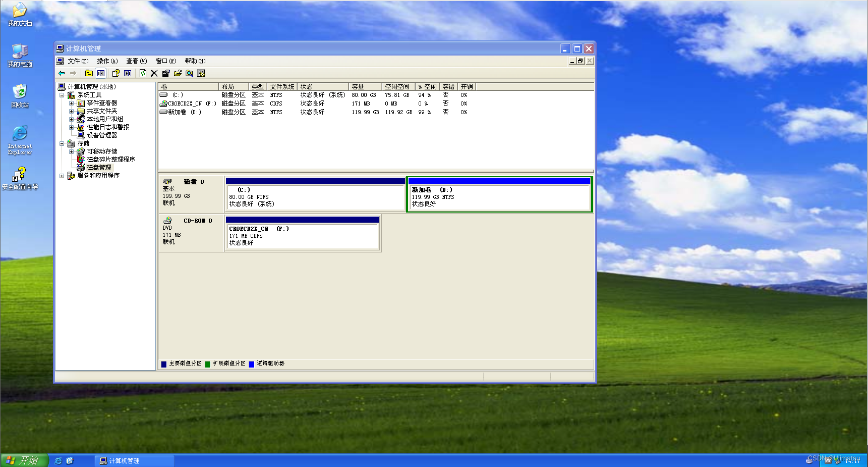Viewport: 868px width, 467px height.
Task: Expand the 事件查看器 node
Action: click(x=71, y=103)
